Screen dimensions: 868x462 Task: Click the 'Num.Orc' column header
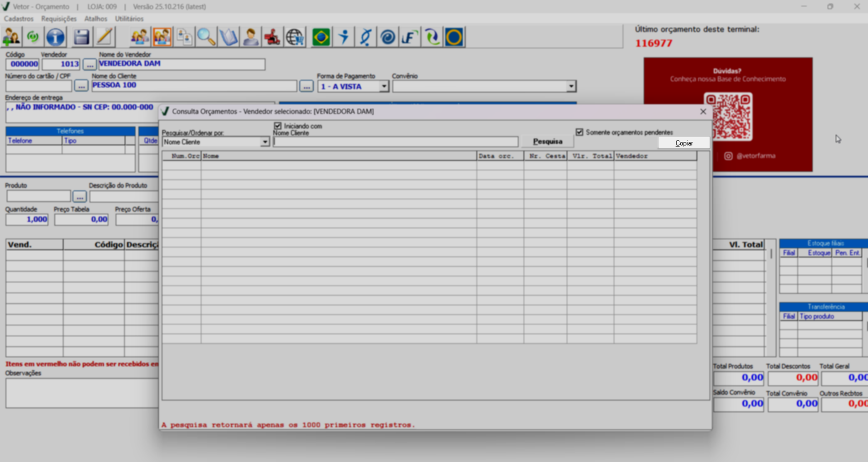(182, 156)
